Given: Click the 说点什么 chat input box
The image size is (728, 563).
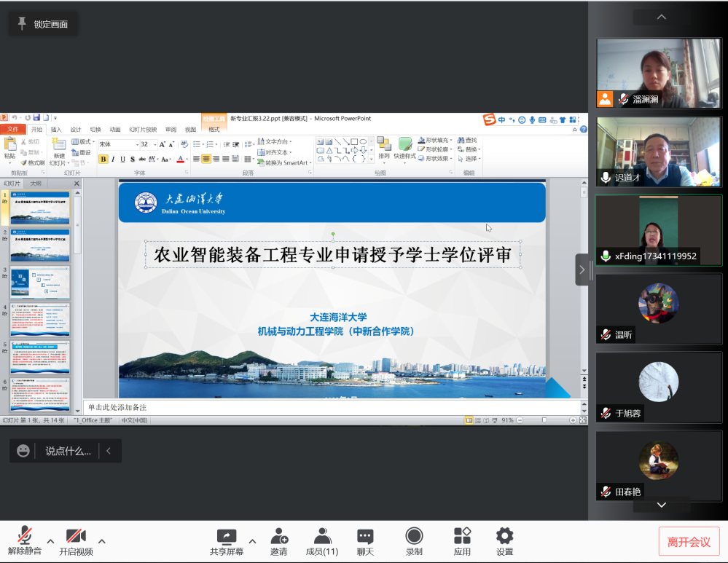Looking at the screenshot, I should click(x=68, y=451).
